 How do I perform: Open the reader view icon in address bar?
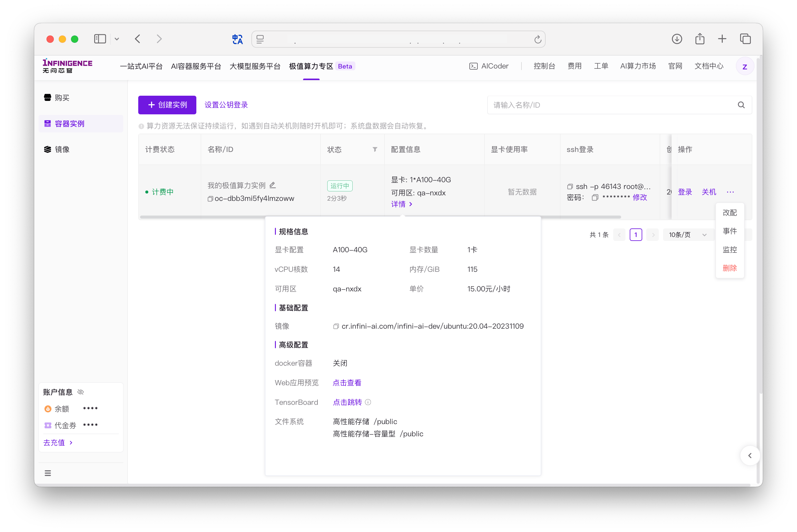pos(260,39)
